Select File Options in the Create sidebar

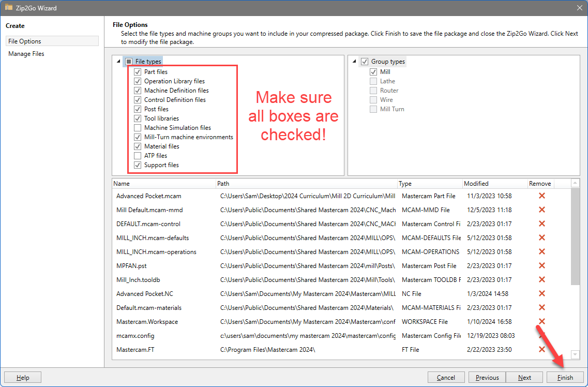pyautogui.click(x=52, y=41)
